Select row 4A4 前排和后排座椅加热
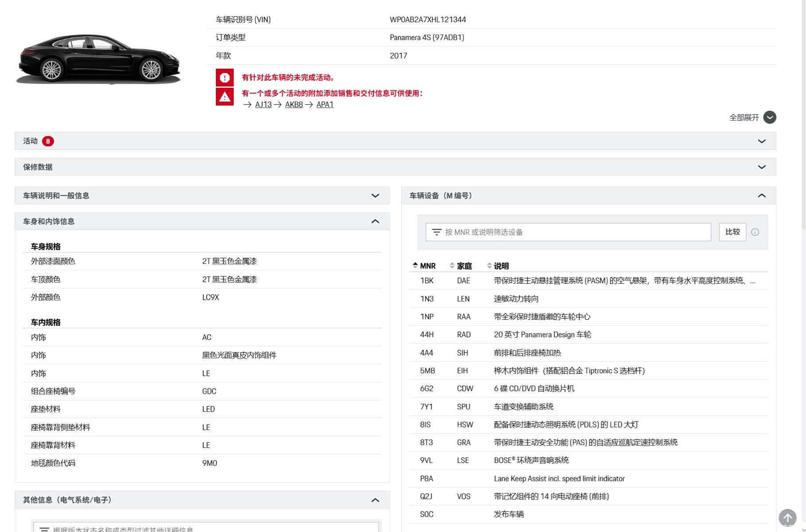The width and height of the screenshot is (806, 532). click(589, 353)
